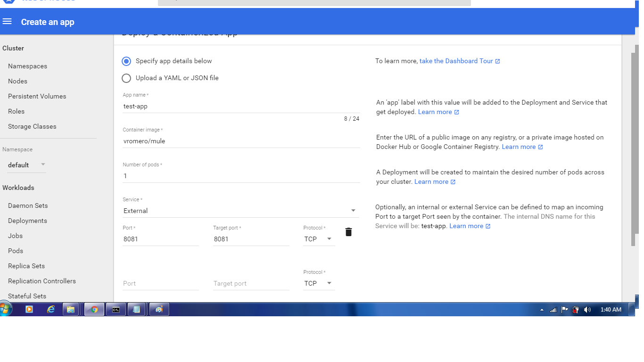Click the Dashboard Tour external link icon

(x=497, y=61)
